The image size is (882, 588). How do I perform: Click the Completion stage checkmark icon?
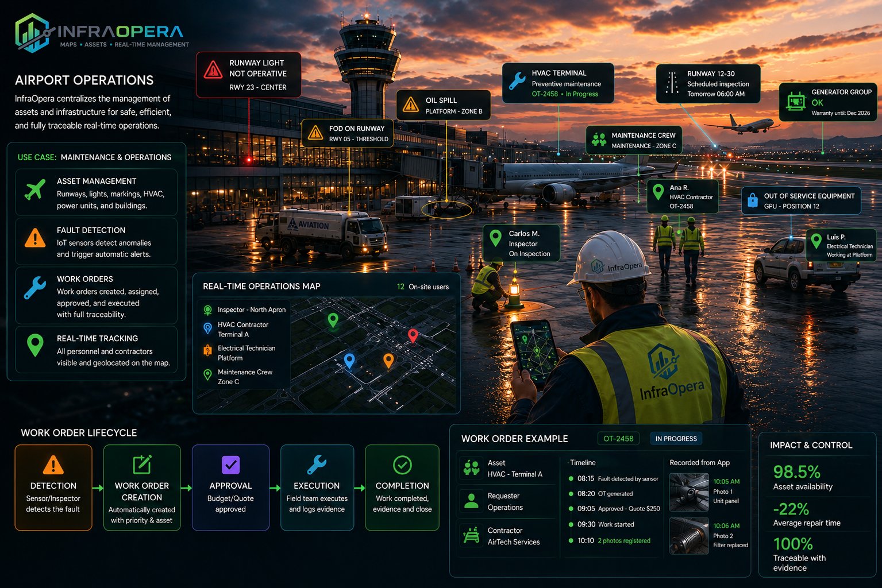click(402, 465)
